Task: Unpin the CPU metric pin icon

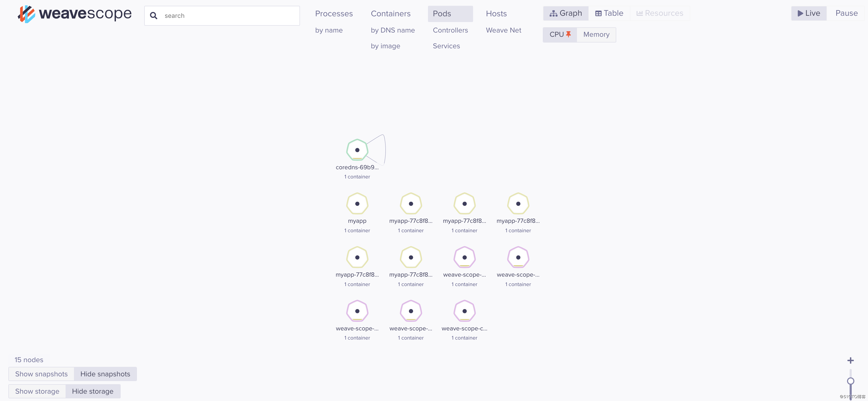Action: click(x=569, y=34)
